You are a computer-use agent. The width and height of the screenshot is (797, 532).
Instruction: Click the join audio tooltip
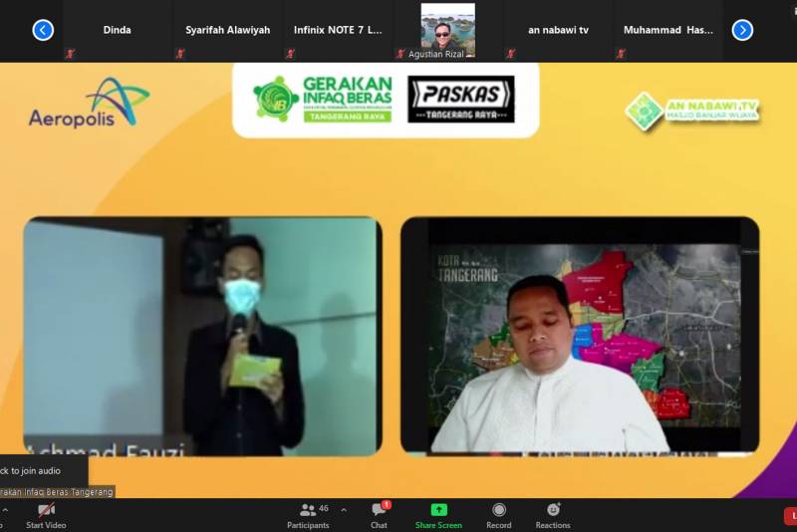coord(42,470)
